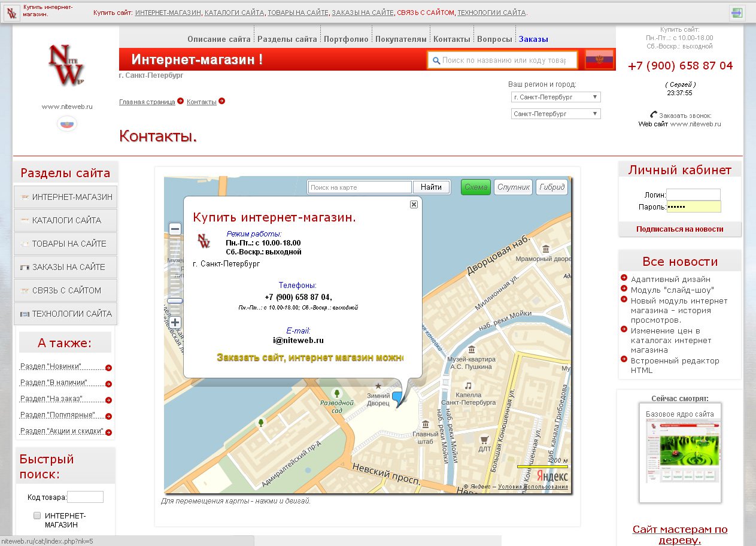Click the blue map placemark pin
Image resolution: width=756 pixels, height=546 pixels.
tap(398, 398)
